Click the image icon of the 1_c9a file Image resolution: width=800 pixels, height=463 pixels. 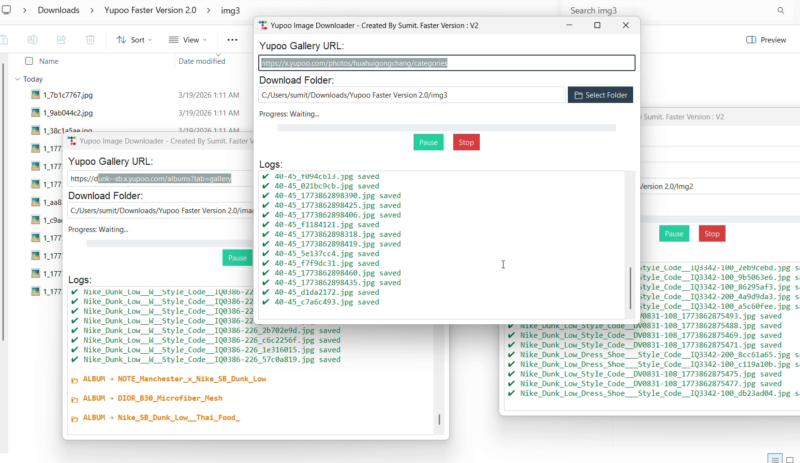[35, 220]
